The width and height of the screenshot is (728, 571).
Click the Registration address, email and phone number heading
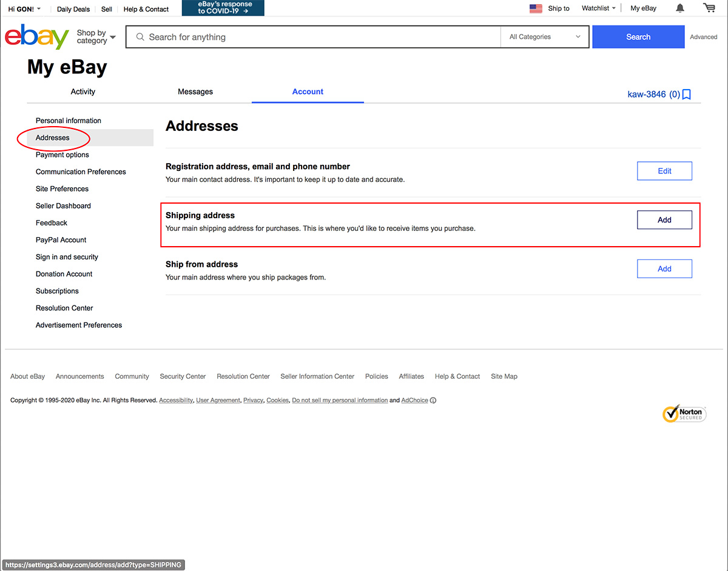pyautogui.click(x=258, y=167)
